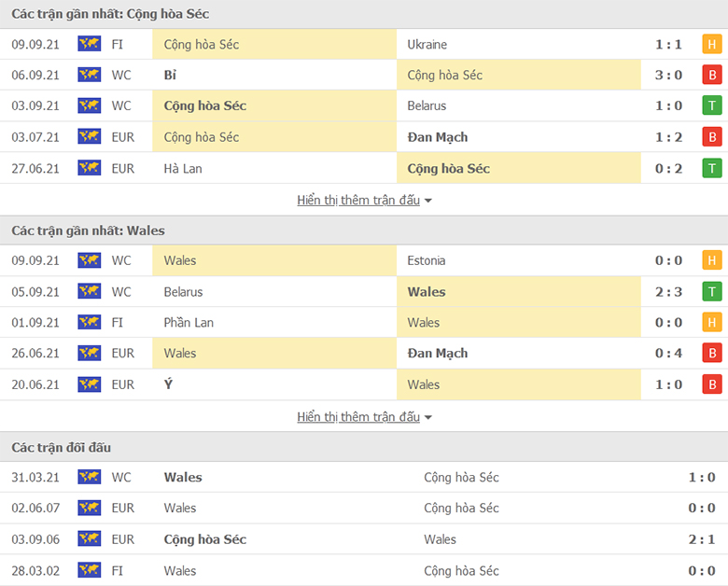Click green T badge of Belarus-Wales 2:3

tap(712, 291)
